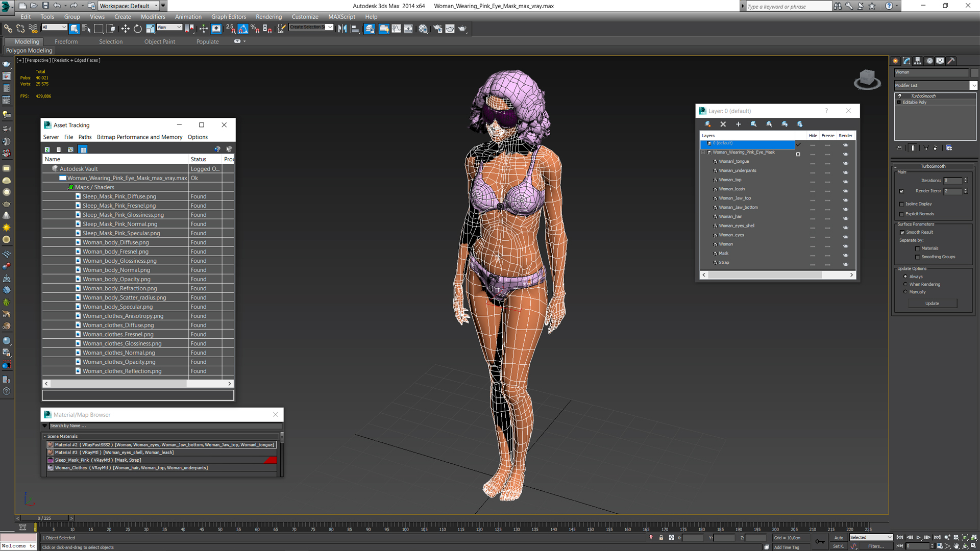Image resolution: width=980 pixels, height=551 pixels.
Task: Open the key Filters... button
Action: point(876,546)
